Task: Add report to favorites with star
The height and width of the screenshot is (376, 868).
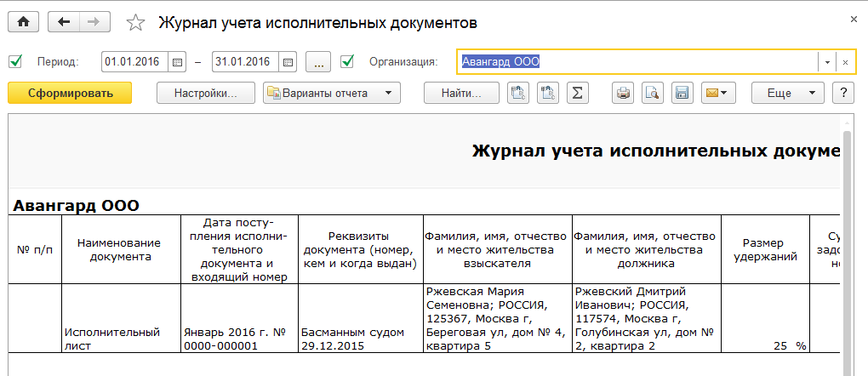Action: (x=134, y=24)
